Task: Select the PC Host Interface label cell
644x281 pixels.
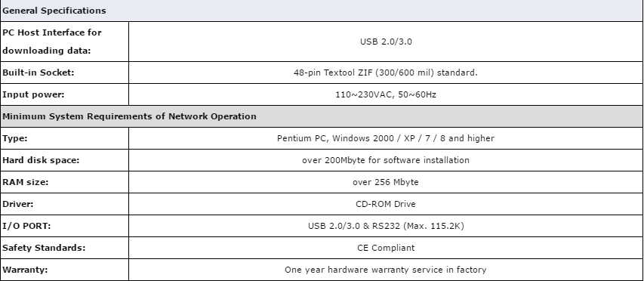Action: [x=64, y=42]
